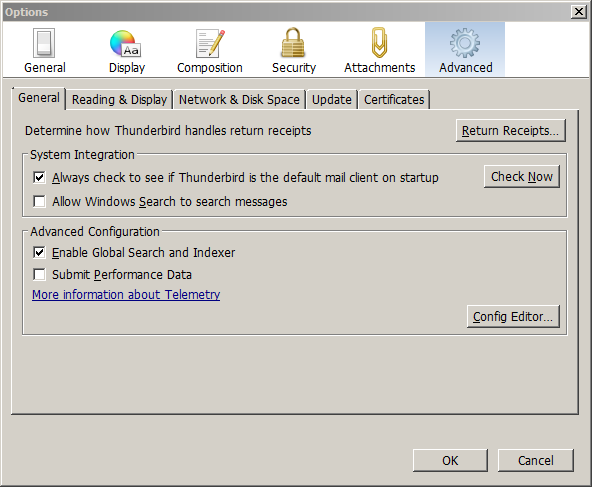The height and width of the screenshot is (487, 592).
Task: Select the Advanced gear category
Action: (x=465, y=50)
